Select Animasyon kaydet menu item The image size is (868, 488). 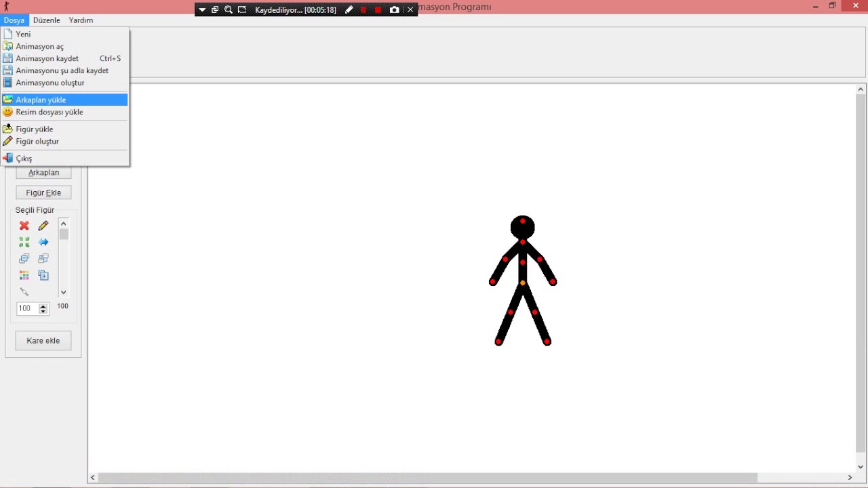point(65,58)
